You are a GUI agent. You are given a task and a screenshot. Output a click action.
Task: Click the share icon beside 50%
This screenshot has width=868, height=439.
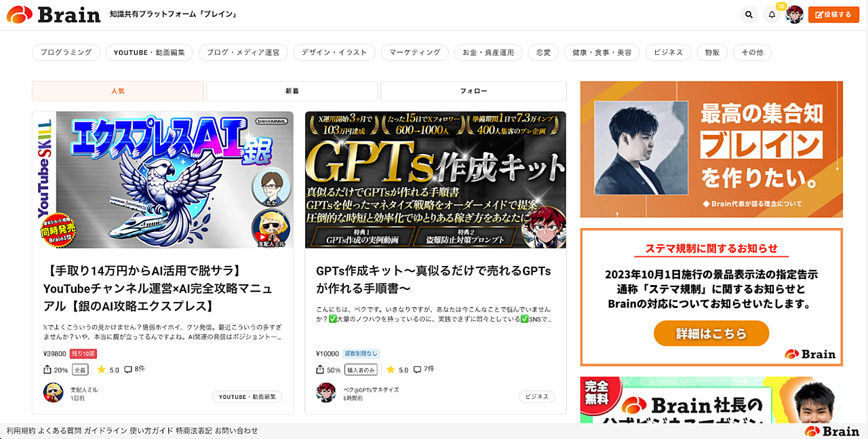[320, 370]
